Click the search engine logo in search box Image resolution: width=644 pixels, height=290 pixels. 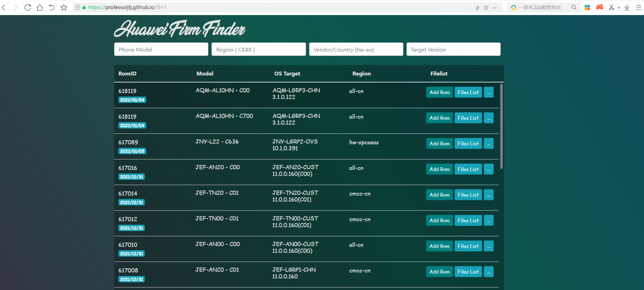click(x=514, y=8)
